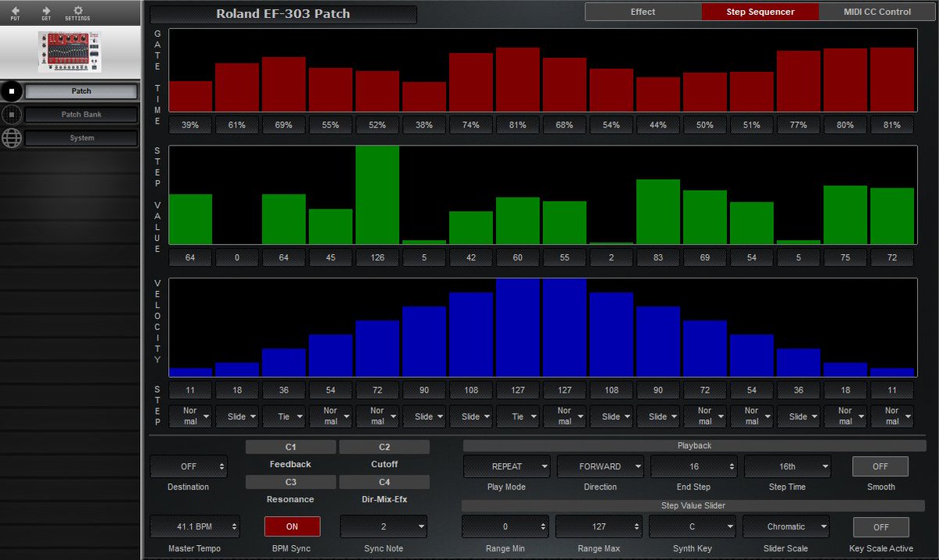The image size is (939, 560).
Task: Open the Sync Note dropdown showing 2
Action: click(x=383, y=526)
